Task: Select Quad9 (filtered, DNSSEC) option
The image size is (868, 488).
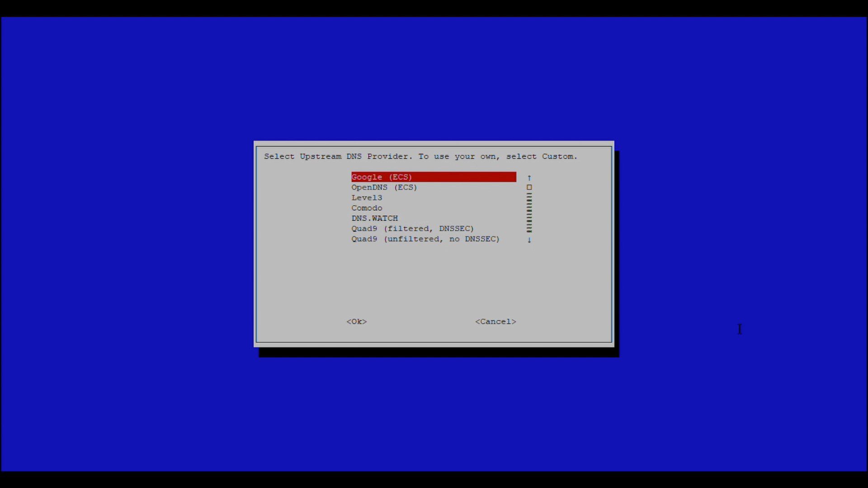Action: click(412, 229)
